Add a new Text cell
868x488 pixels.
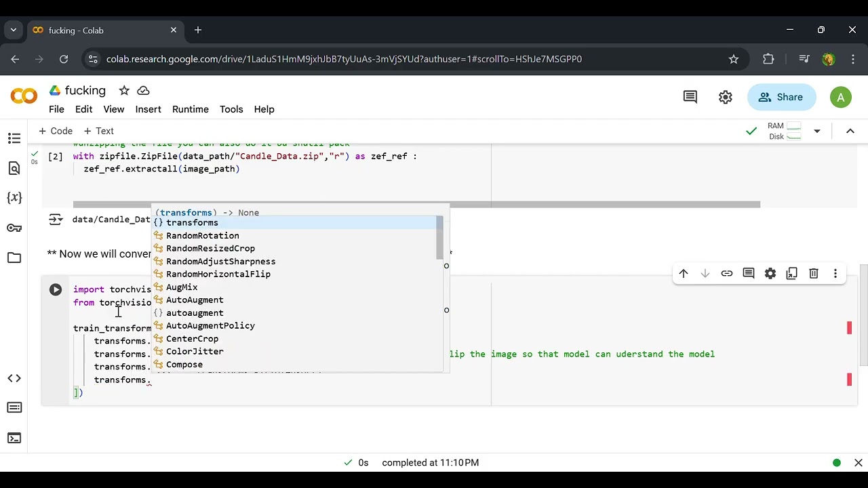pos(98,131)
